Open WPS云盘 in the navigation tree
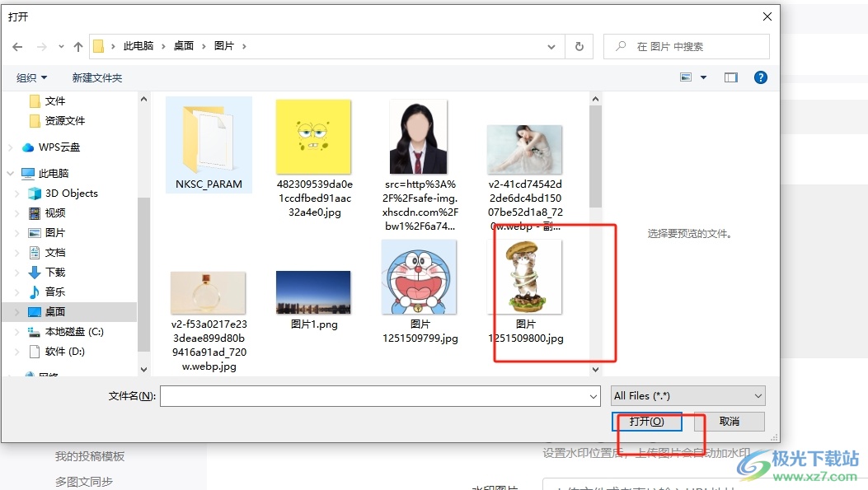This screenshot has height=490, width=868. coord(59,147)
